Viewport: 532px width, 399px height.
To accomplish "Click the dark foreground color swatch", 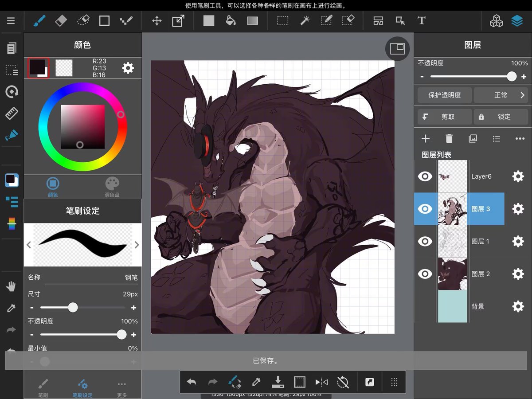I will tap(38, 68).
